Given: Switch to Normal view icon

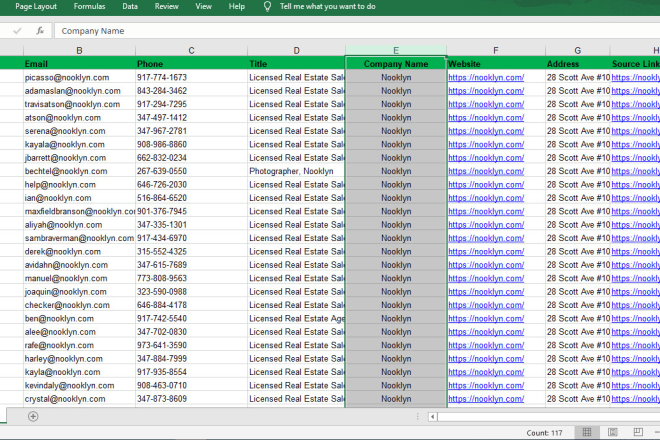Looking at the screenshot, I should pos(587,432).
